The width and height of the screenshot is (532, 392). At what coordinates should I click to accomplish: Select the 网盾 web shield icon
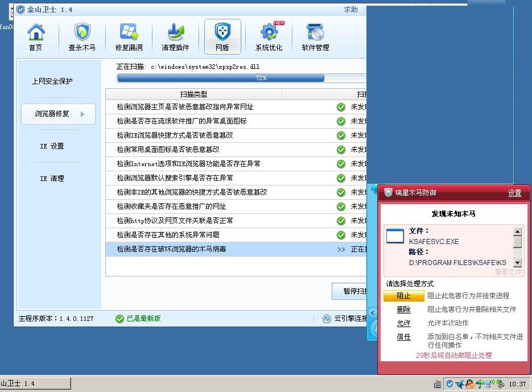click(222, 36)
